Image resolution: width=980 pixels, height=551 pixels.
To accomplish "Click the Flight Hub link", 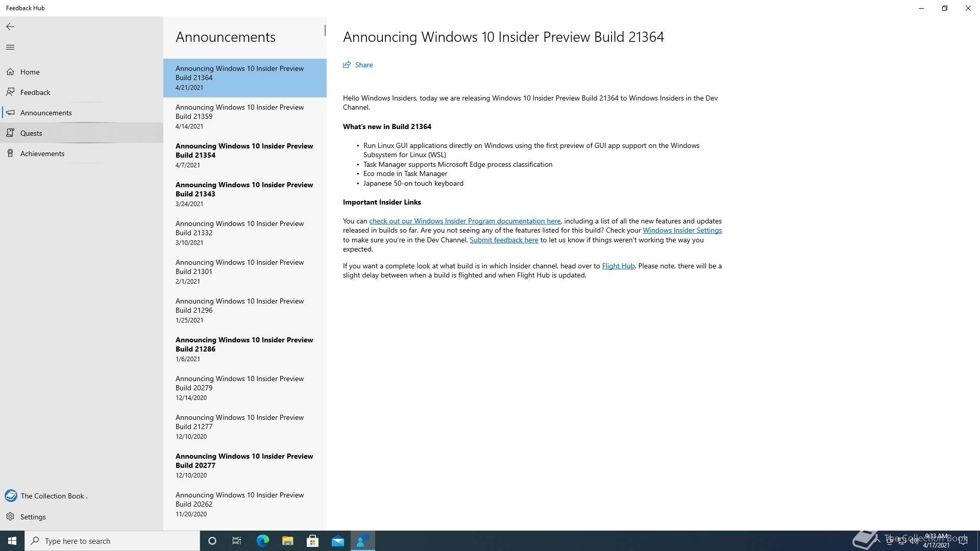I will pyautogui.click(x=618, y=266).
